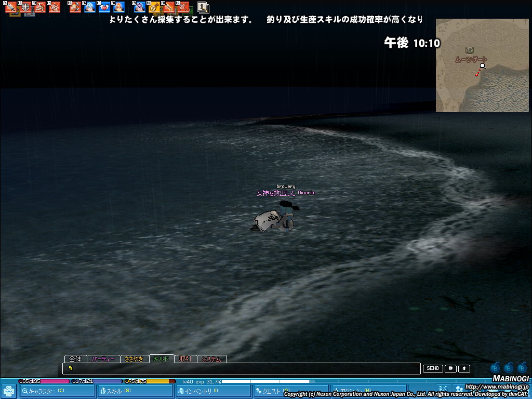Open the main menu knot icon
Image resolution: width=532 pixels, height=399 pixels.
(8, 392)
